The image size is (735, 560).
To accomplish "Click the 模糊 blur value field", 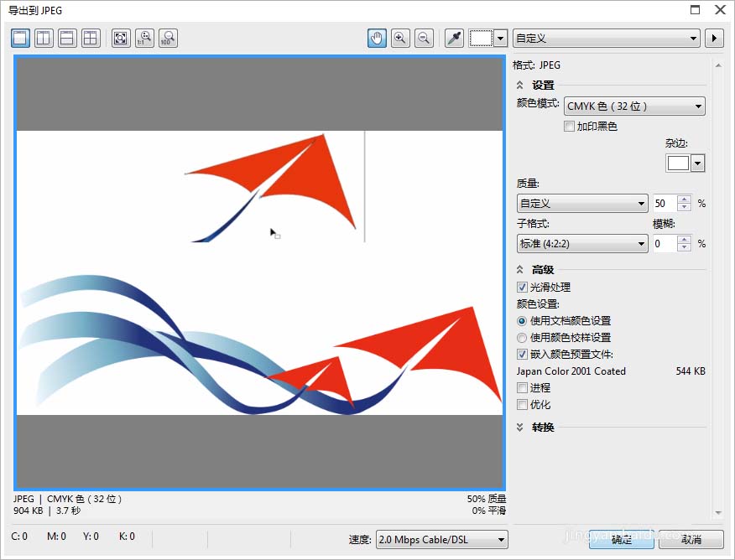I will [665, 243].
